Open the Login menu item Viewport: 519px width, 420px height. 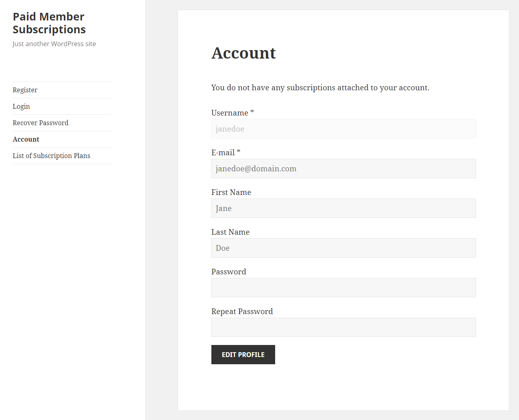(21, 106)
